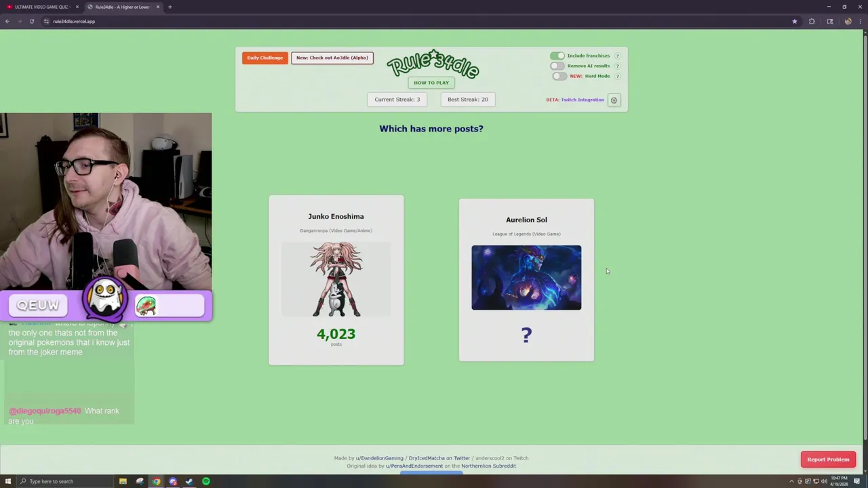
Task: Open Spotify from the taskbar
Action: [x=206, y=481]
